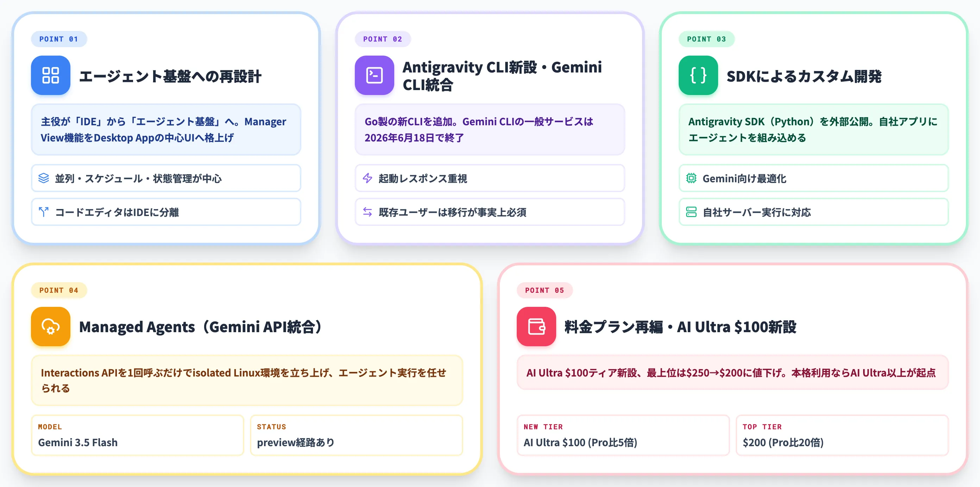Click the server icon beside 自社サーバー実行に対応
The image size is (980, 487).
(x=691, y=212)
